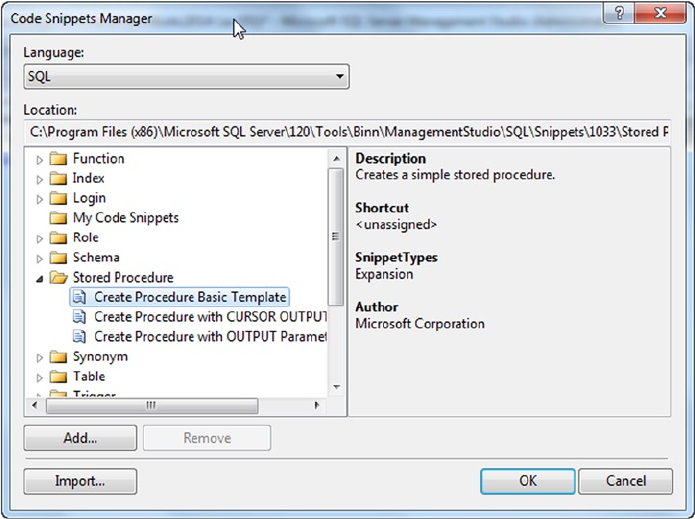The image size is (695, 519).
Task: Collapse the Stored Procedure node
Action: point(40,278)
